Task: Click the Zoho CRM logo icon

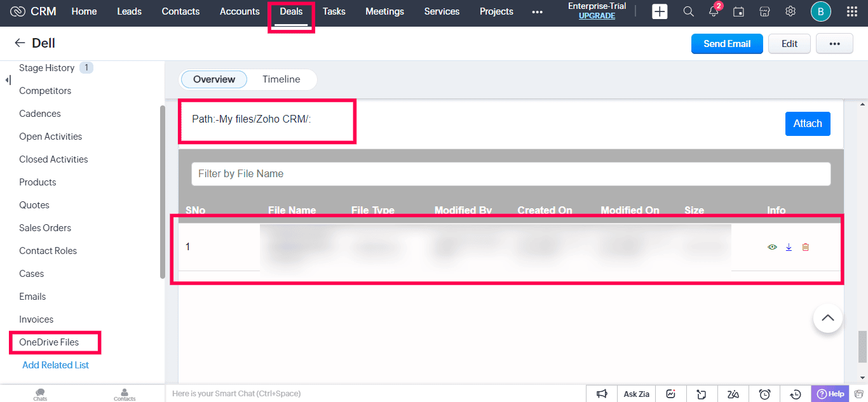Action: coord(18,11)
